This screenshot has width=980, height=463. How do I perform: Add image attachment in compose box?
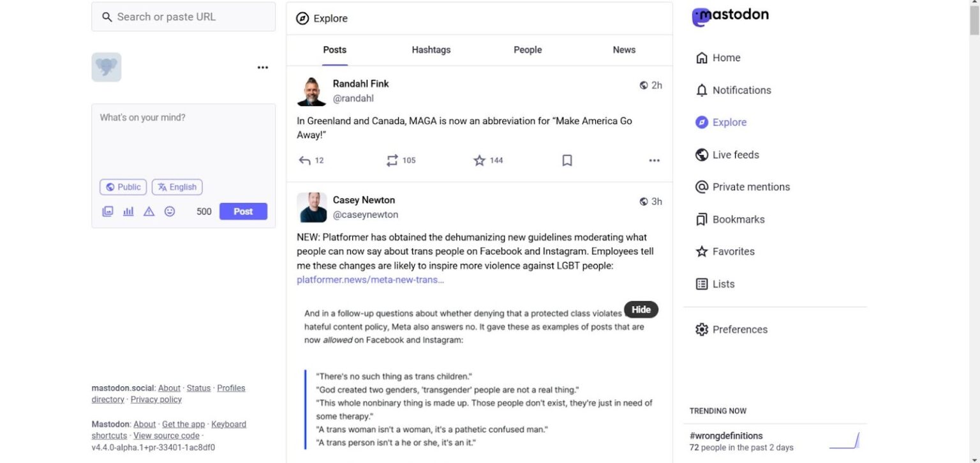click(x=108, y=211)
